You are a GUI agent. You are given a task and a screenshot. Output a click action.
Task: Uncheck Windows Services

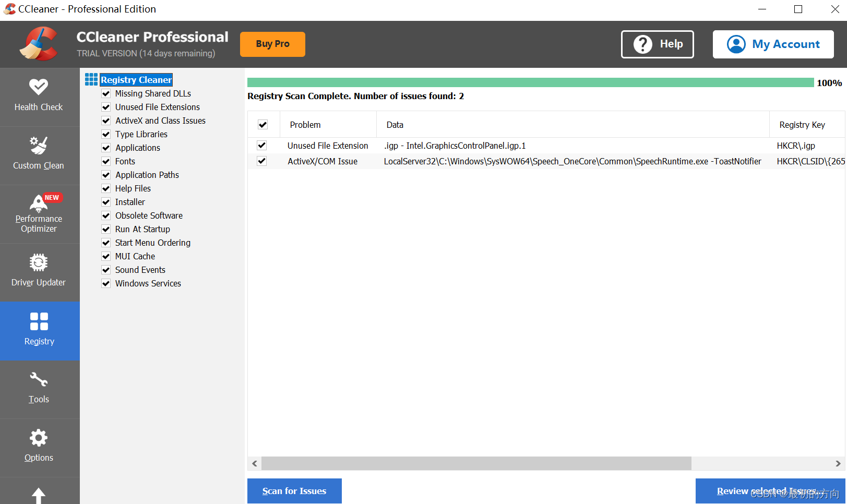[x=106, y=283]
